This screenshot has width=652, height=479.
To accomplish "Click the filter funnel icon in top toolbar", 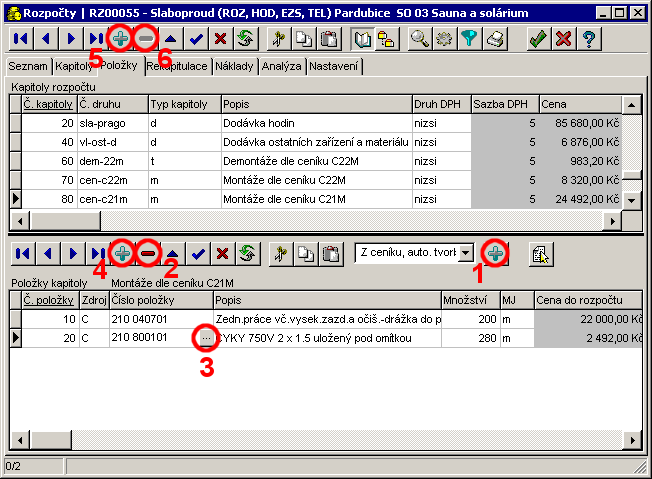I will 470,39.
